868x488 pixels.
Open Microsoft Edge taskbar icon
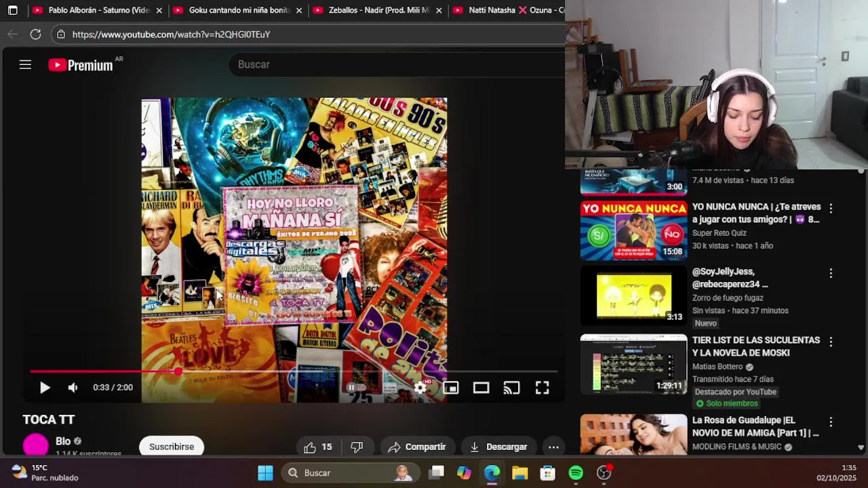(492, 473)
